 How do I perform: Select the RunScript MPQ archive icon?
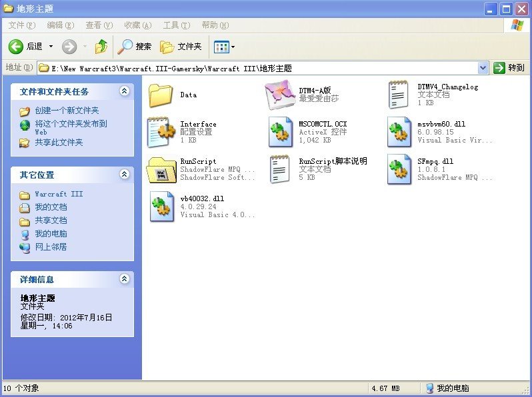[x=161, y=170]
